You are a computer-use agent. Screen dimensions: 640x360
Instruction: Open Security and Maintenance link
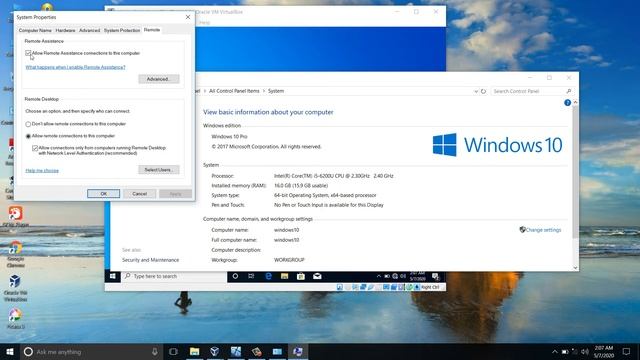[150, 260]
